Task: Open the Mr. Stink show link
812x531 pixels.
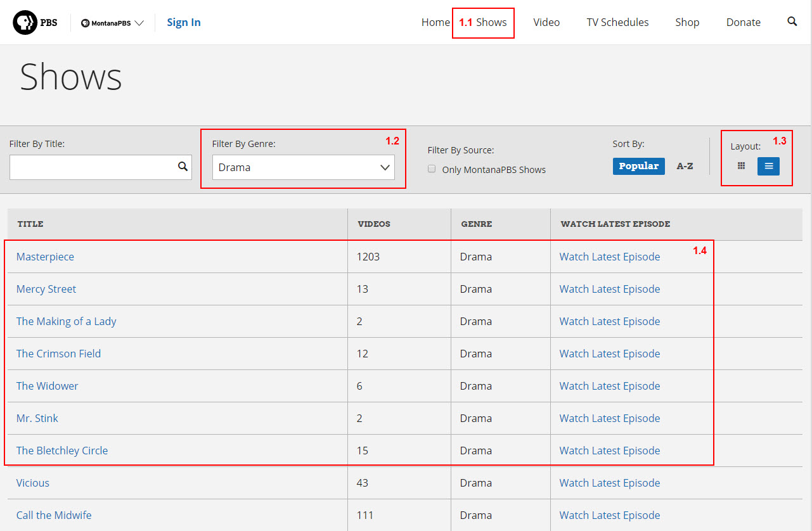Action: 37,418
